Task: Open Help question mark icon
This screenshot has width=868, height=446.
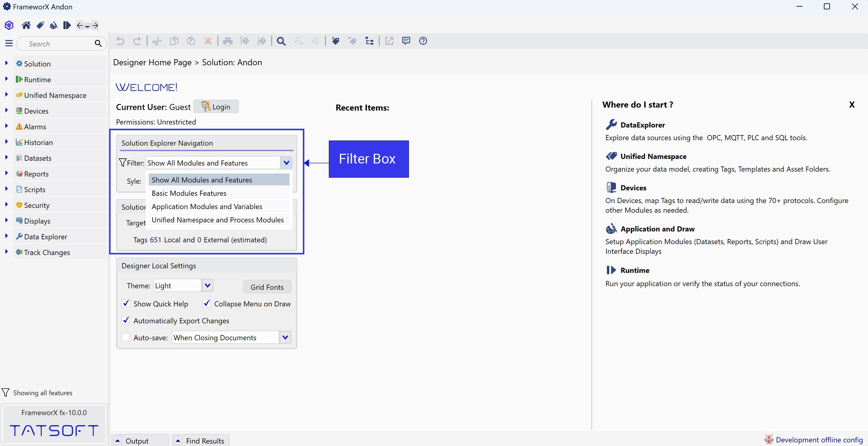Action: coord(423,41)
